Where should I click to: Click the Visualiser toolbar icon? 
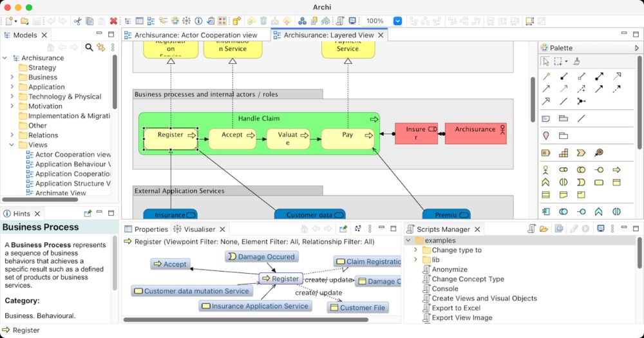187,21
